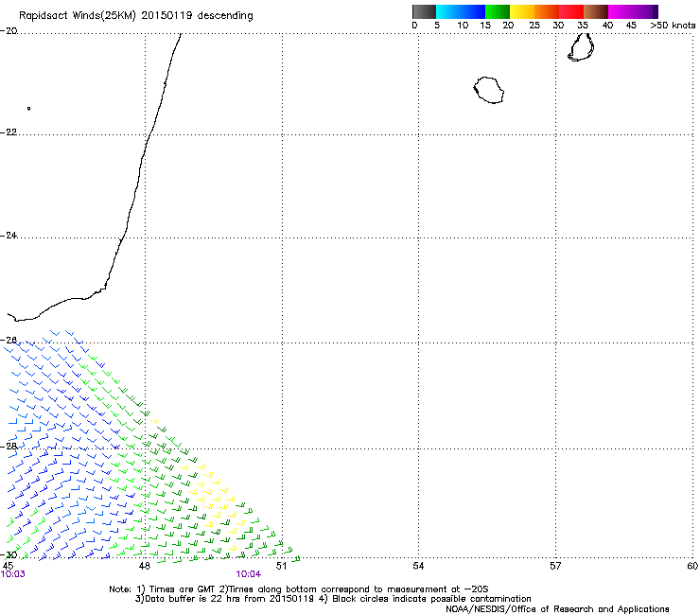Click the longitude label "54"
The height and width of the screenshot is (615, 700).
click(418, 567)
